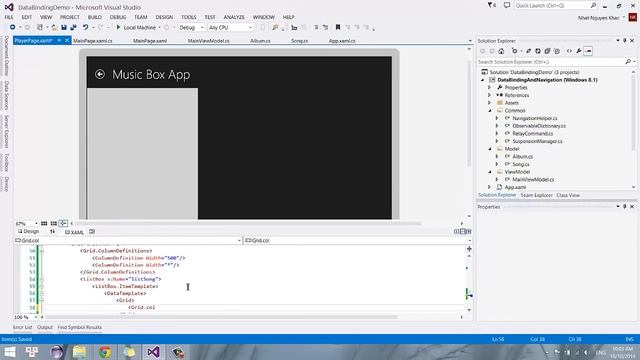
Task: Collapse the ViewModel folder
Action: point(490,172)
